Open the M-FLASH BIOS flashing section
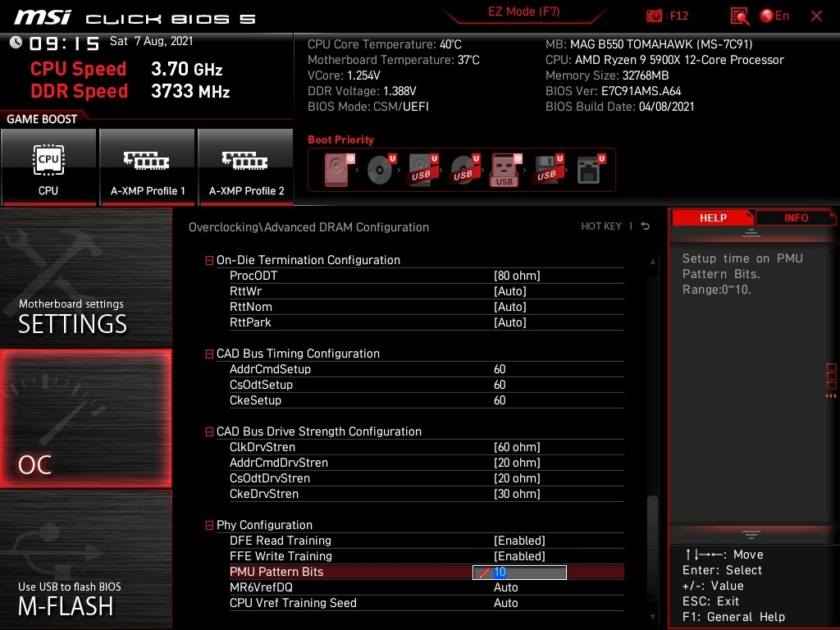The height and width of the screenshot is (630, 840). (x=85, y=559)
